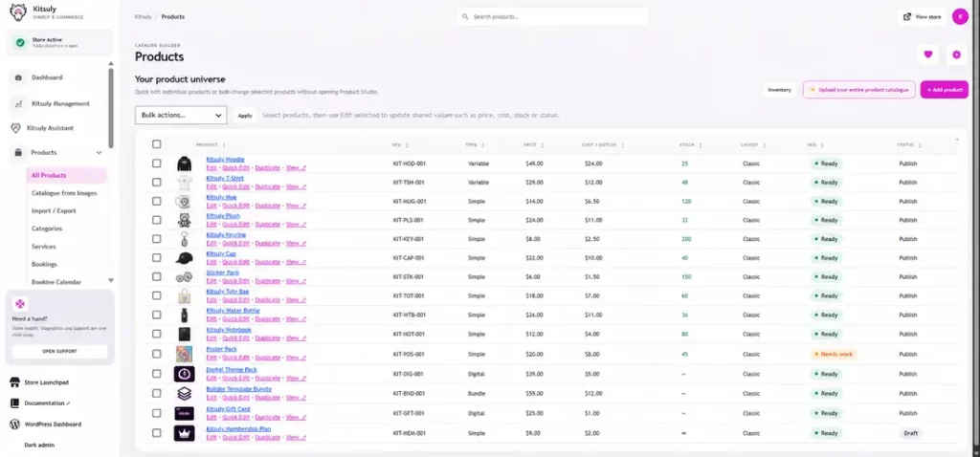980x457 pixels.
Task: Open Categories menu item
Action: [x=47, y=228]
